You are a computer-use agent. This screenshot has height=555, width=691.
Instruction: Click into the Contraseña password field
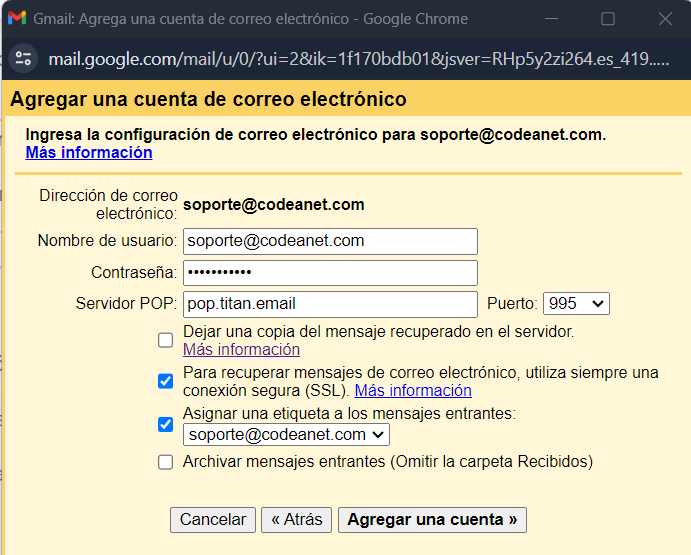tap(330, 273)
